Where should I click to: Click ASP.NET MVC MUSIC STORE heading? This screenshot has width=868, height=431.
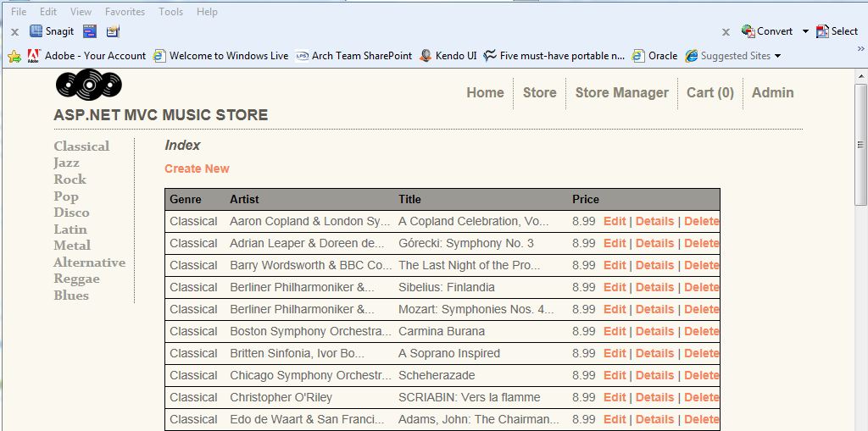tap(160, 115)
